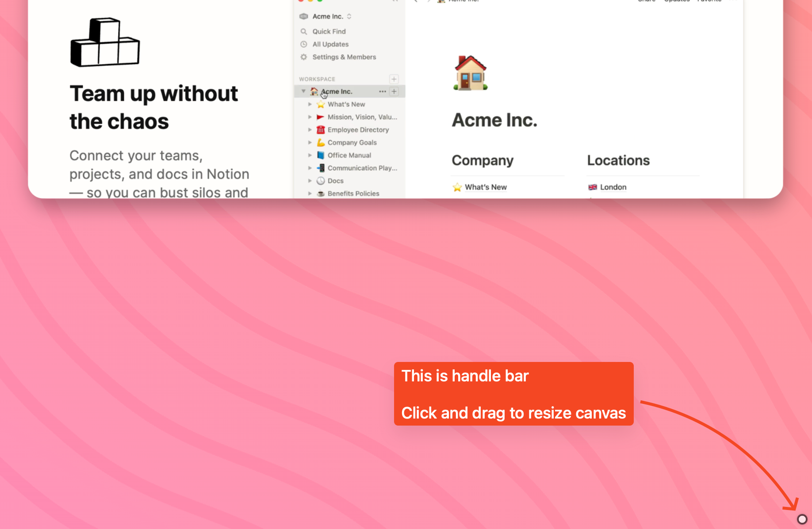This screenshot has height=529, width=812.
Task: Click the Locations section heading
Action: 618,160
